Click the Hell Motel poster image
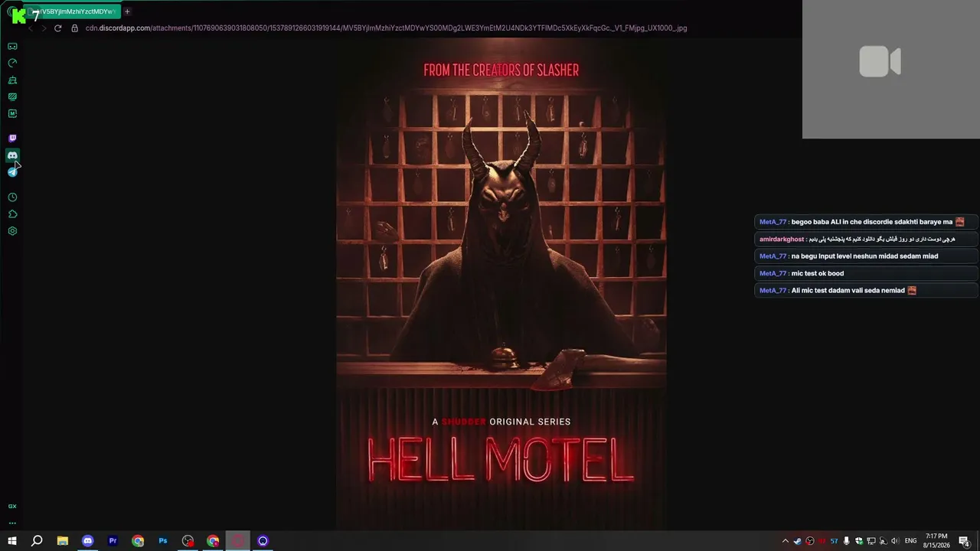980x551 pixels. 501,284
